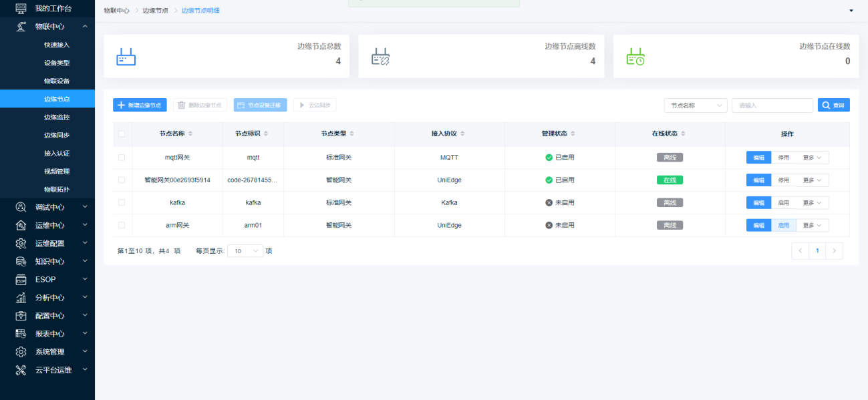
Task: Expand 更多 dropdown in arm网关 row
Action: pos(812,226)
